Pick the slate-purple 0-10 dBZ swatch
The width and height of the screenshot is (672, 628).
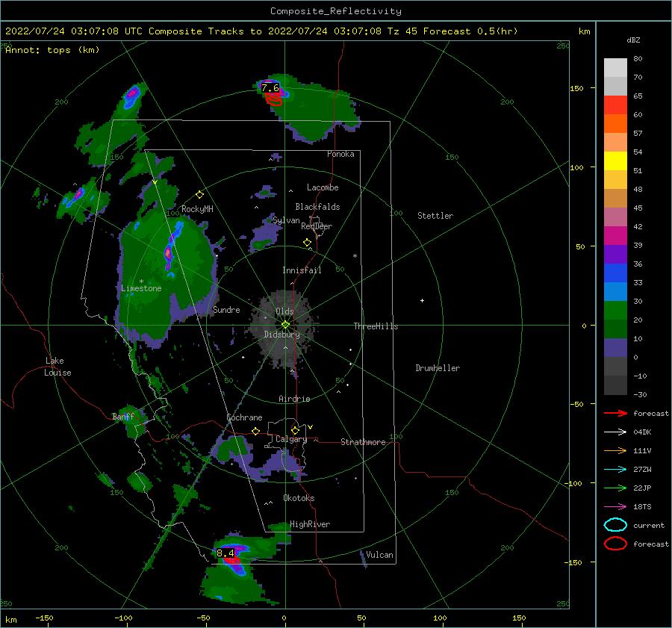[x=615, y=348]
